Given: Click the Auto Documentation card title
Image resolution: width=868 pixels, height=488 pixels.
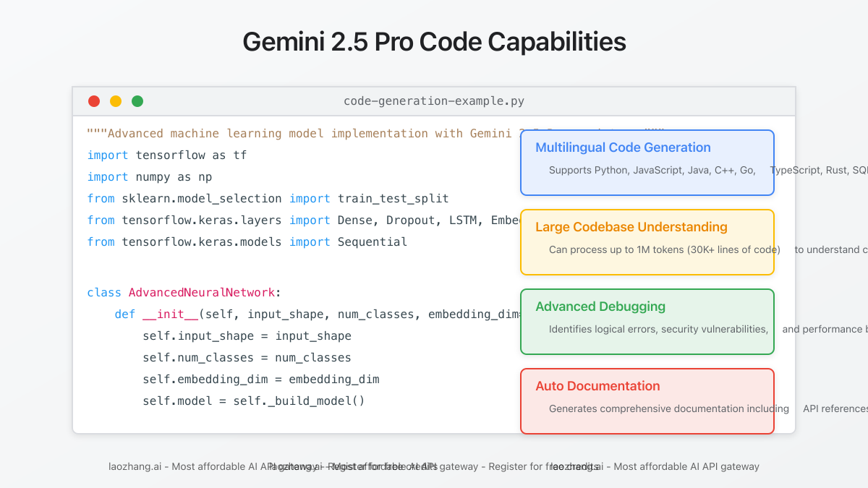Looking at the screenshot, I should point(597,386).
